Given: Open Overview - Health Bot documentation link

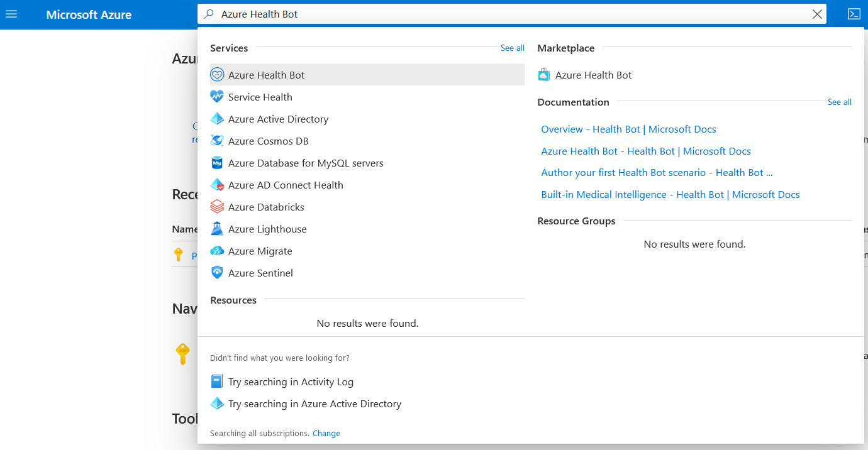Looking at the screenshot, I should click(x=628, y=129).
